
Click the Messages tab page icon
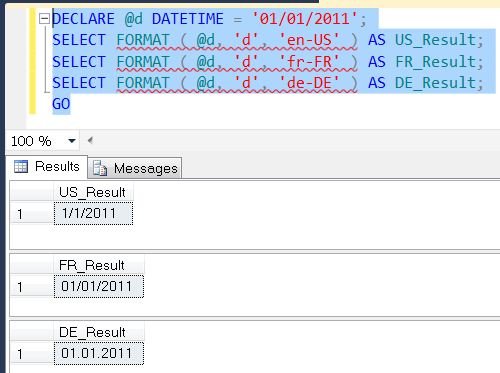click(x=100, y=168)
